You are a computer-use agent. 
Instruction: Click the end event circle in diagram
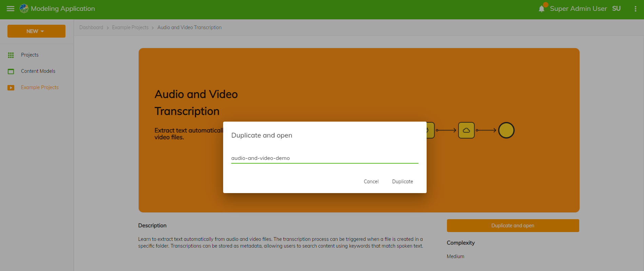coord(506,130)
